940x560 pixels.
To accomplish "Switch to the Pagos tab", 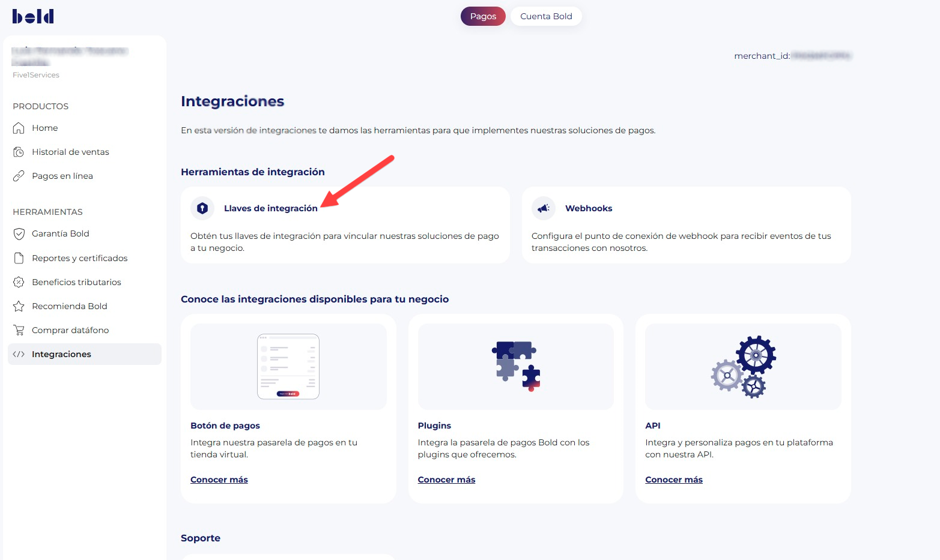I will pyautogui.click(x=483, y=16).
